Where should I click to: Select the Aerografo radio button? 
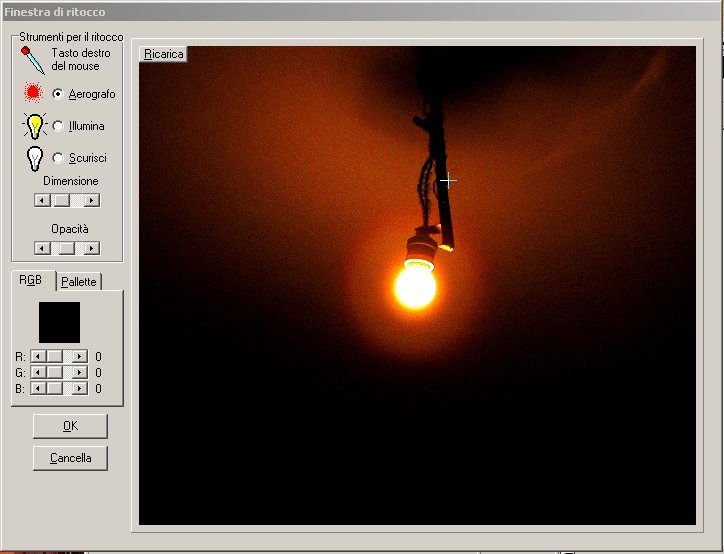tap(58, 94)
